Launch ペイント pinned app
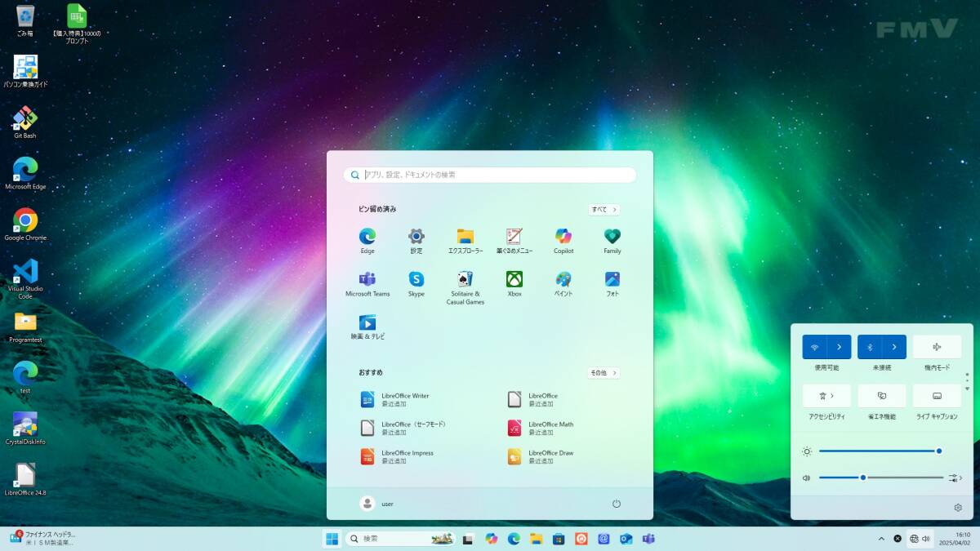The image size is (980, 551). tap(563, 284)
